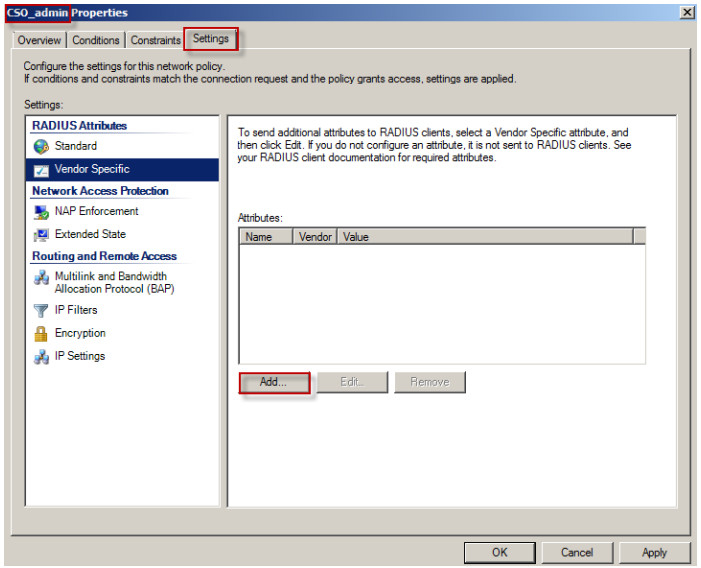Click the Encryption padlock icon

tap(41, 333)
